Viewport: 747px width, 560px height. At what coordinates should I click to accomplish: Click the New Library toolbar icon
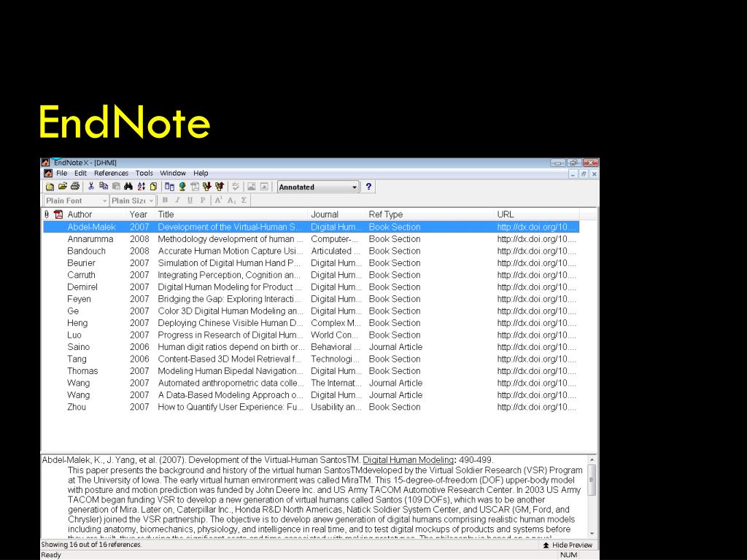click(x=50, y=187)
